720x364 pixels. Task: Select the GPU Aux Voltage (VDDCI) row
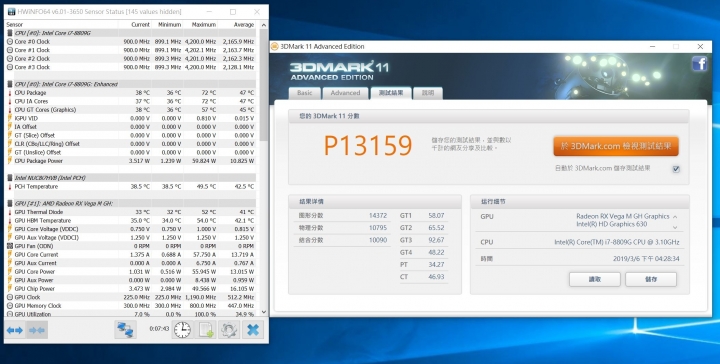pyautogui.click(x=130, y=237)
